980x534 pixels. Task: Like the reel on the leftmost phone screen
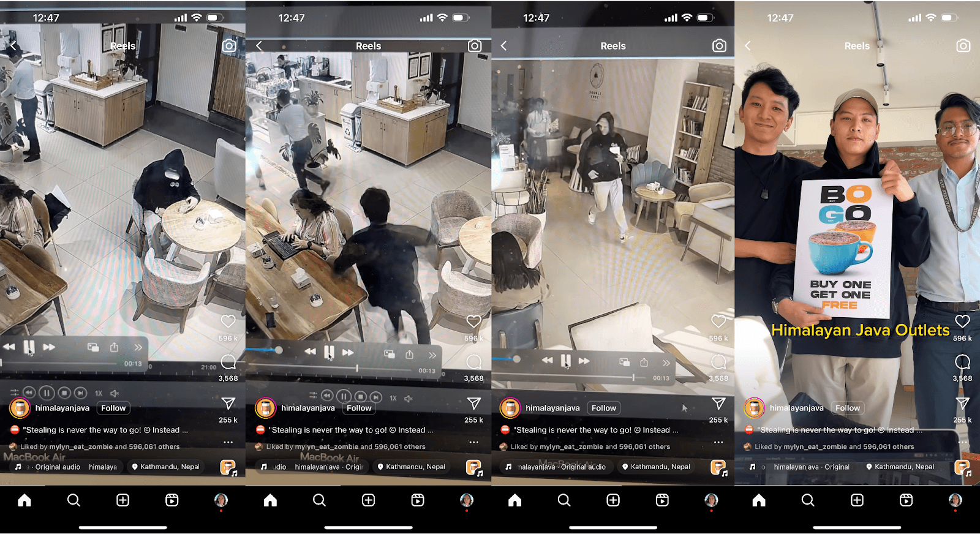tap(228, 322)
